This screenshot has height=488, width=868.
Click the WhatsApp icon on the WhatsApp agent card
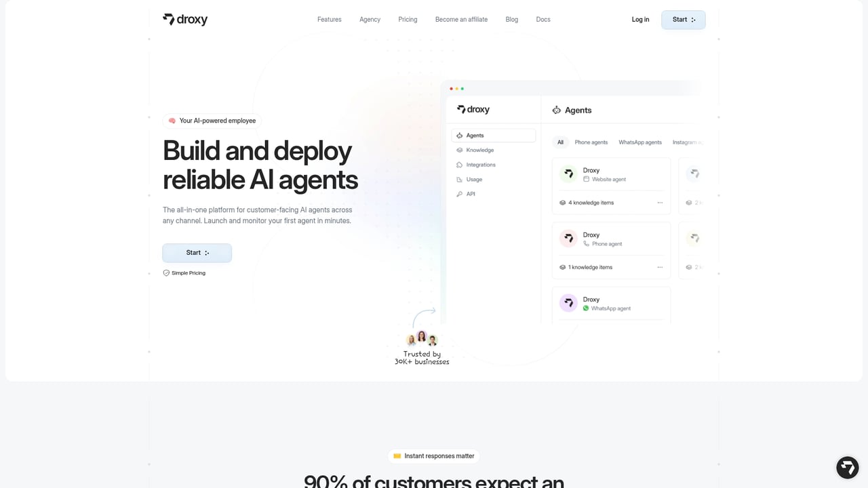[585, 308]
